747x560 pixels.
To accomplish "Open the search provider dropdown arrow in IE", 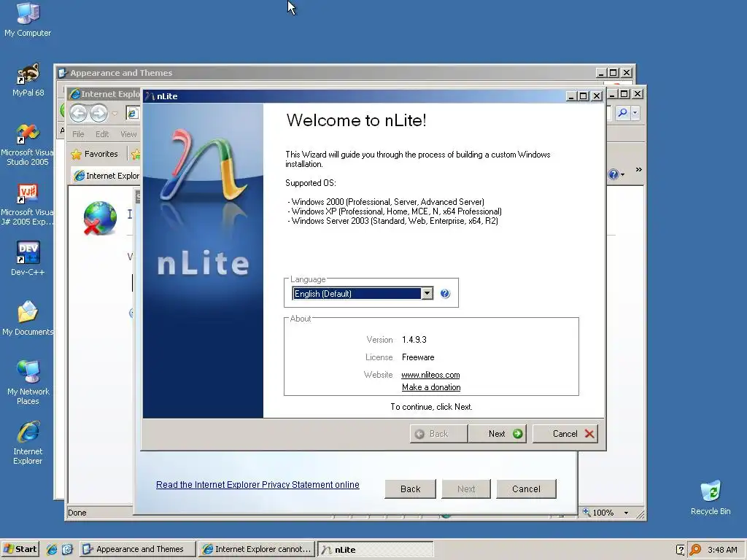I will point(635,113).
